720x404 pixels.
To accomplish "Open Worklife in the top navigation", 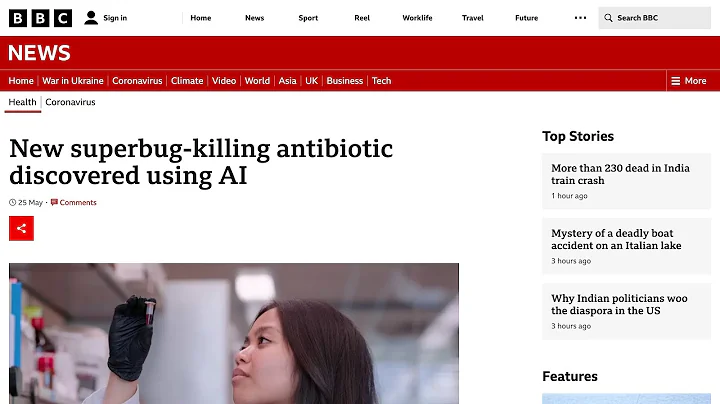I will point(417,18).
